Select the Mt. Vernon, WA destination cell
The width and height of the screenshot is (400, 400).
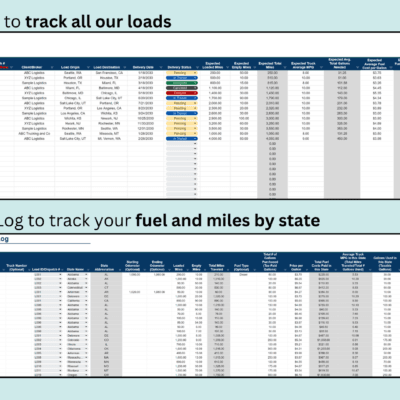pos(109,139)
